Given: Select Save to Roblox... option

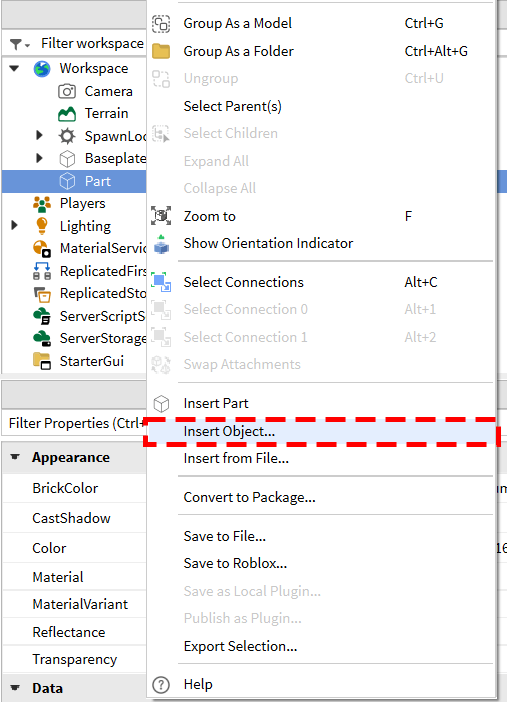Looking at the screenshot, I should (x=235, y=563).
